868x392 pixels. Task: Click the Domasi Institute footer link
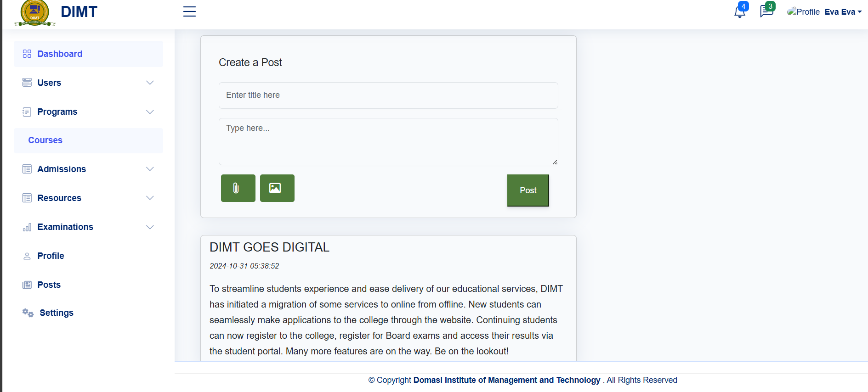506,380
